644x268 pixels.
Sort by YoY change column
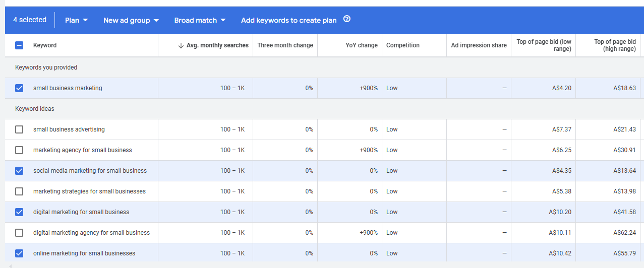(361, 45)
